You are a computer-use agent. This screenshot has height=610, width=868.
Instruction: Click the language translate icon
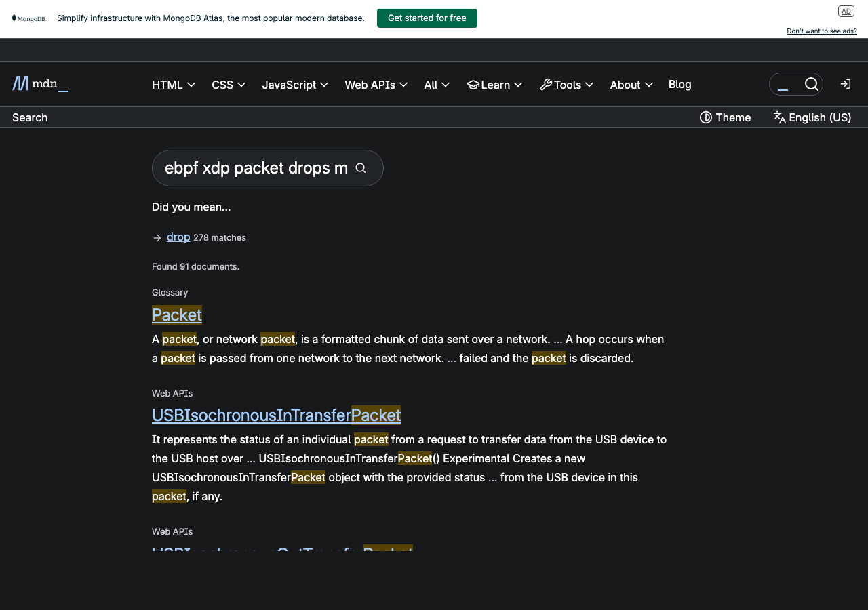point(780,117)
